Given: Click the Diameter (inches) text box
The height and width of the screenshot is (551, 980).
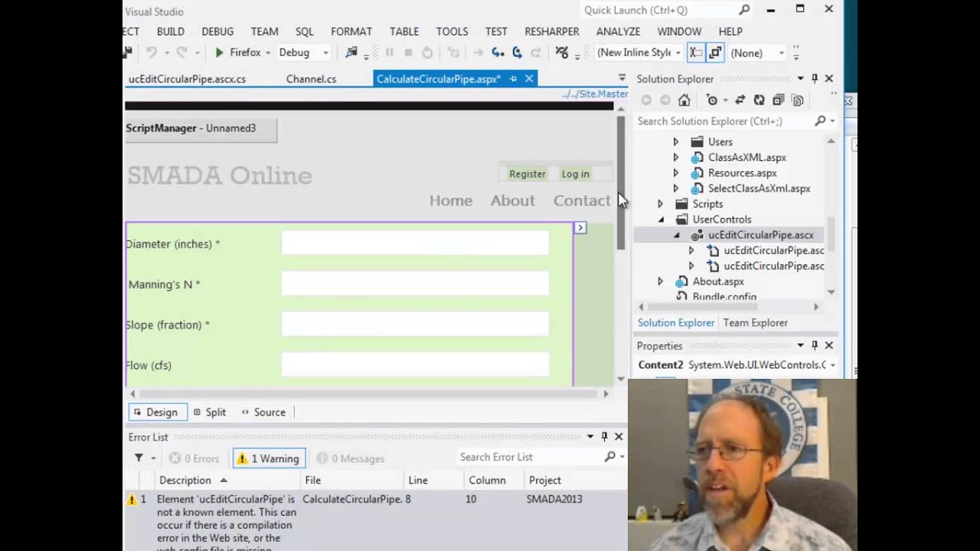Looking at the screenshot, I should point(415,243).
